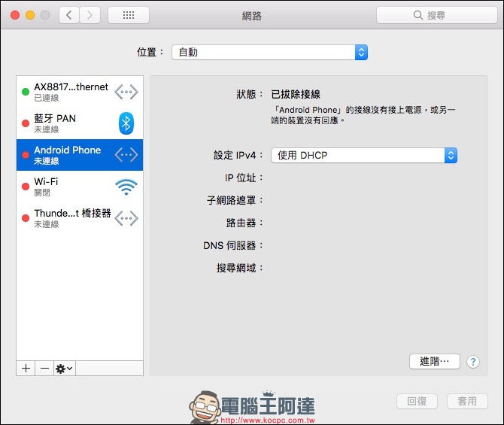
Task: Click the 網路 window title
Action: click(x=252, y=16)
